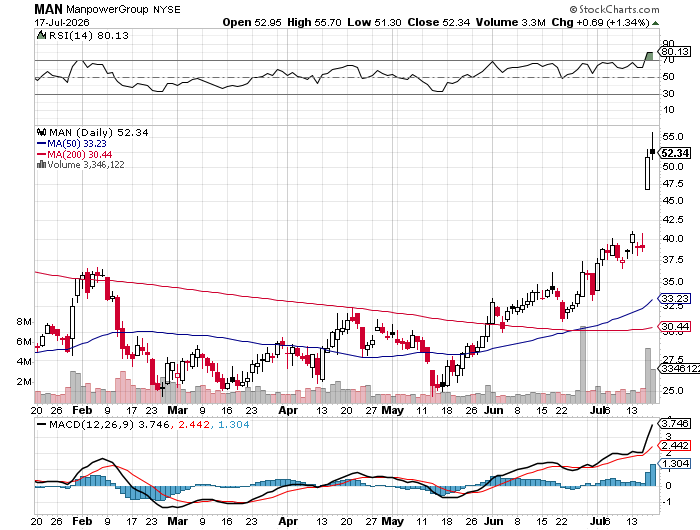Viewport: 700px width, 530px height.
Task: Click the 33.23 MA(50) price tag
Action: tap(675, 298)
